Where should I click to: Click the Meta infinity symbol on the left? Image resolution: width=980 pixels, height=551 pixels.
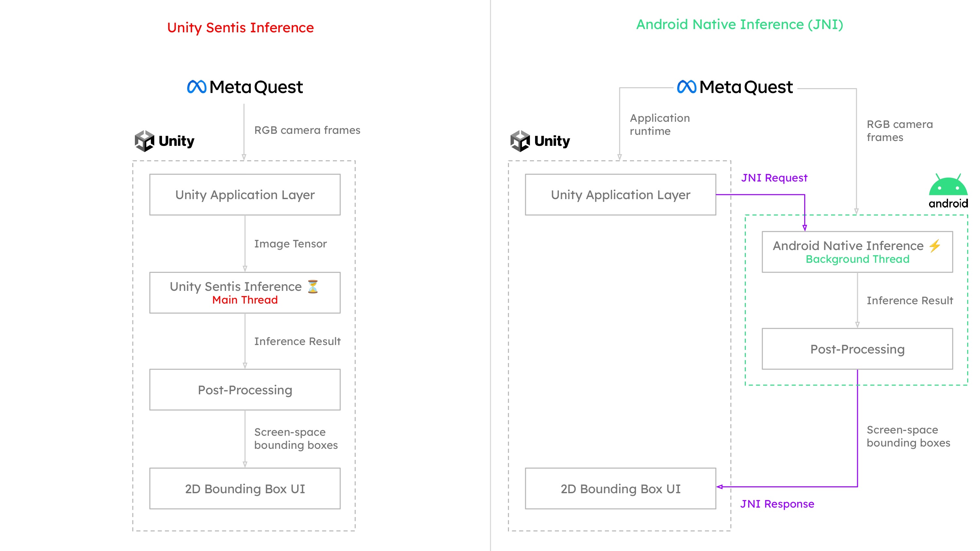click(197, 87)
